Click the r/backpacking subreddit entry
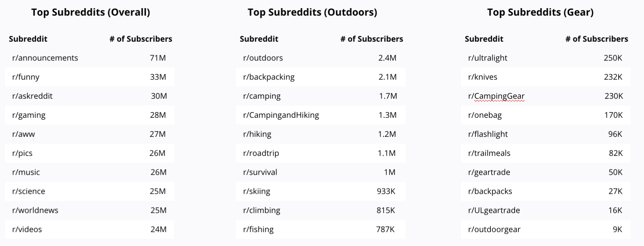The image size is (644, 246). point(268,77)
